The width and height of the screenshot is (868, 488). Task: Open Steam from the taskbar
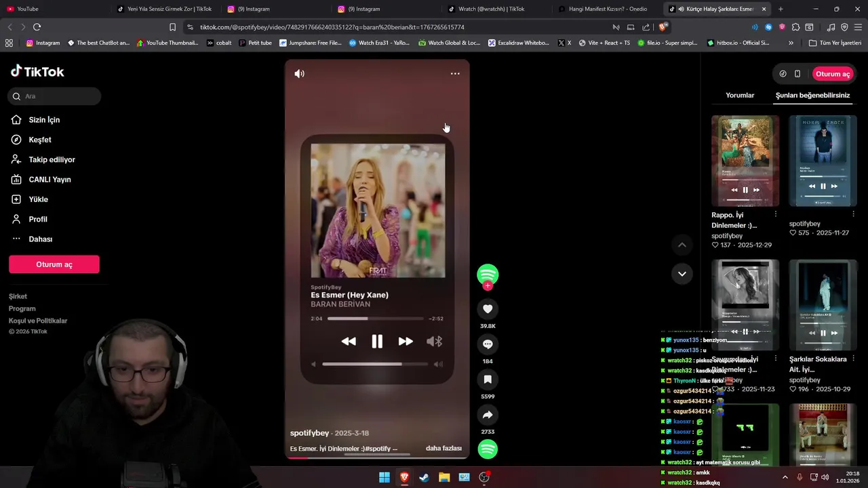(424, 477)
